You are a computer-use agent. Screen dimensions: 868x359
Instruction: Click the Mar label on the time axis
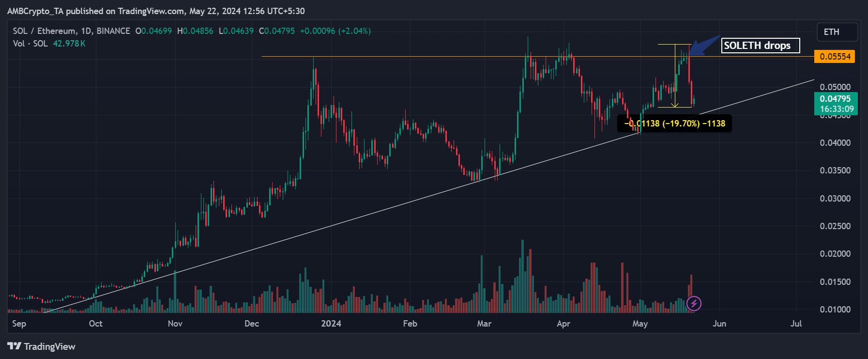tap(484, 324)
